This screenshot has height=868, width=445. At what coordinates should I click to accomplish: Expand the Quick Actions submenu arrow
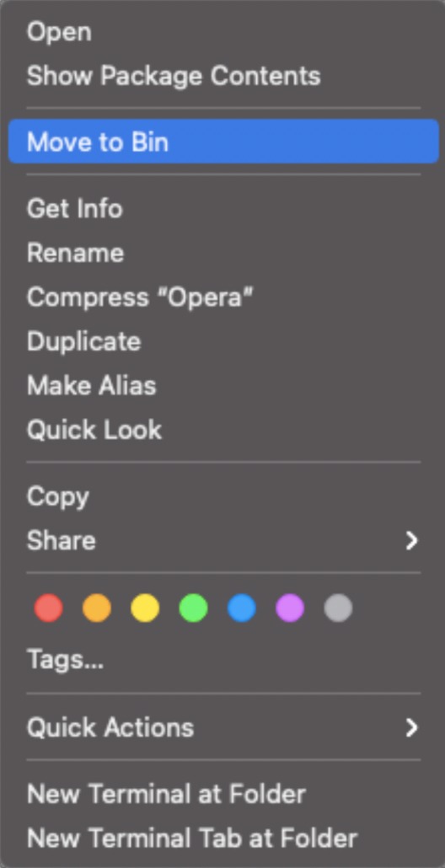[x=411, y=728]
